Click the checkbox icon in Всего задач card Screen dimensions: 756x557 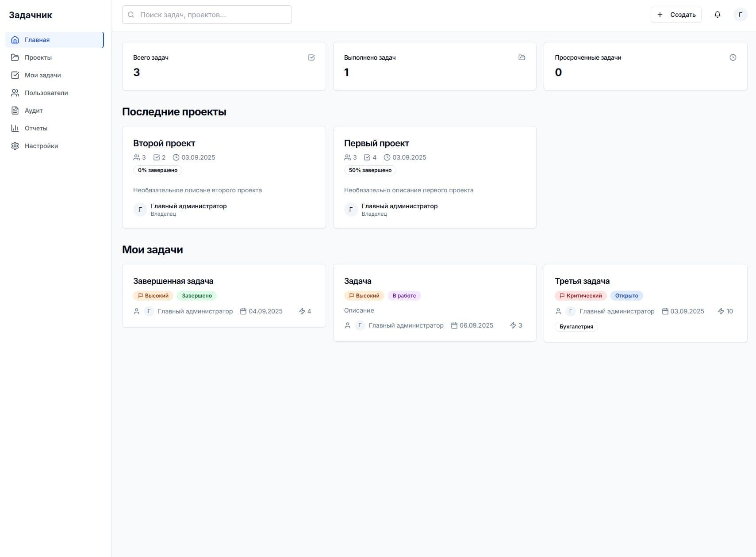coord(311,57)
